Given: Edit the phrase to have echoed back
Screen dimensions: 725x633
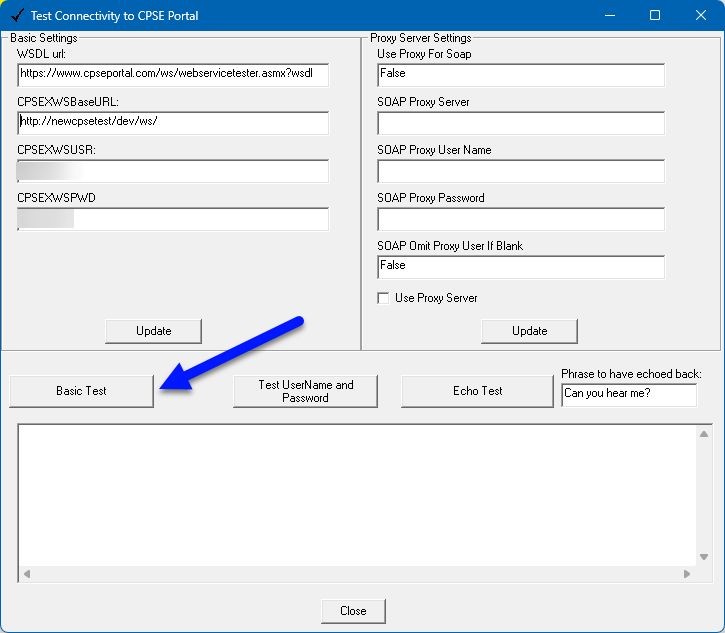Looking at the screenshot, I should tap(629, 395).
